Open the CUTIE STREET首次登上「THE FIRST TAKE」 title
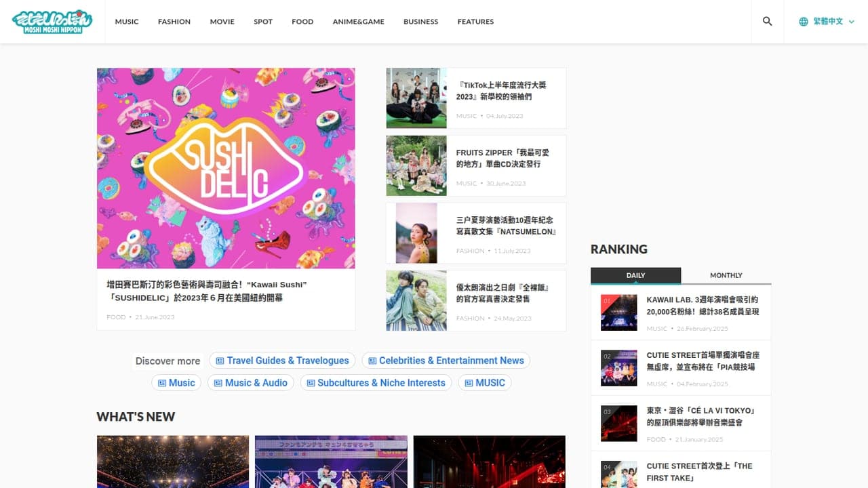Screen dimensions: 868x488 (700, 472)
